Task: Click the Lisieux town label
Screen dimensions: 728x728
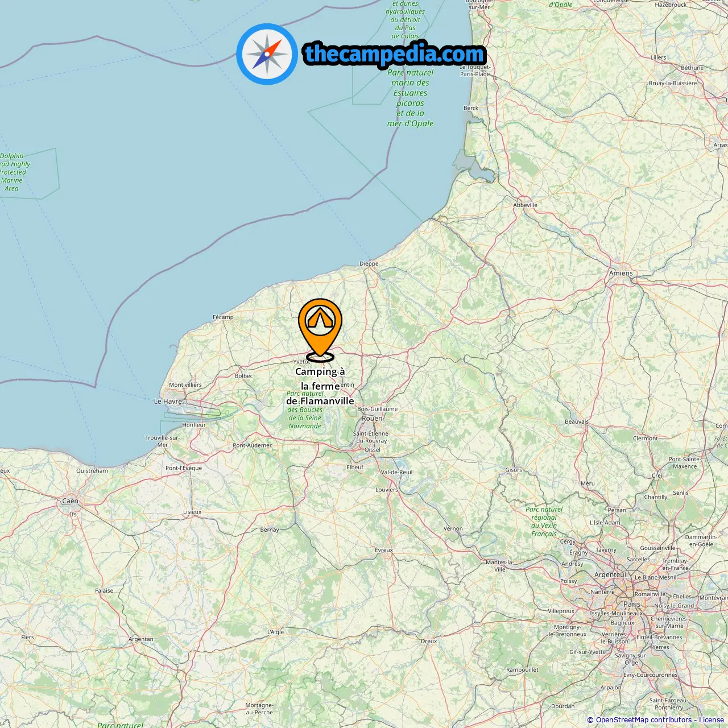Action: 192,512
